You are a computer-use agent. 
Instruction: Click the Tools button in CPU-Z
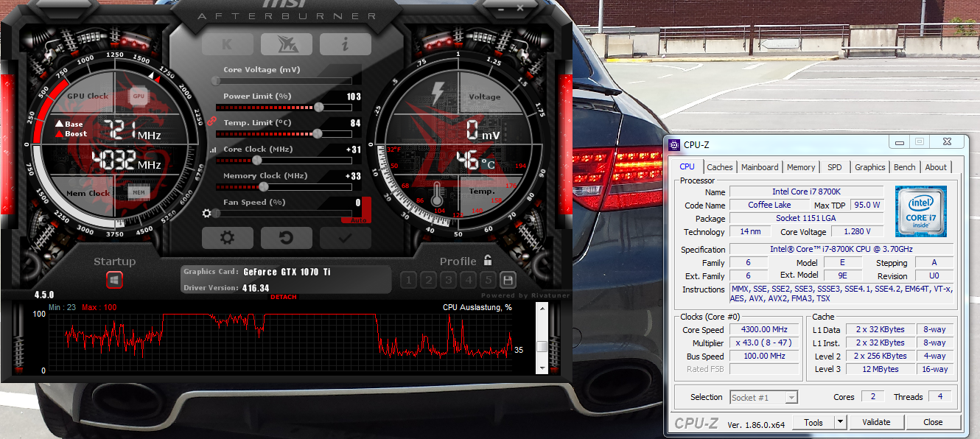pos(813,422)
